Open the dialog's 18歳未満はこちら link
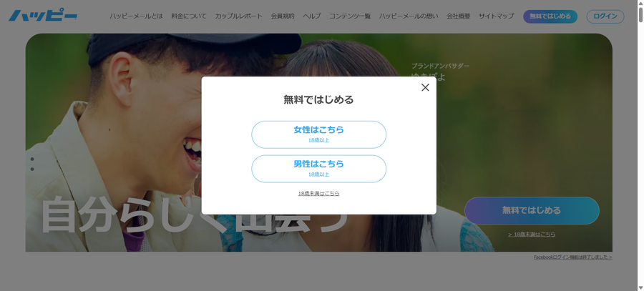This screenshot has height=291, width=644. [318, 193]
